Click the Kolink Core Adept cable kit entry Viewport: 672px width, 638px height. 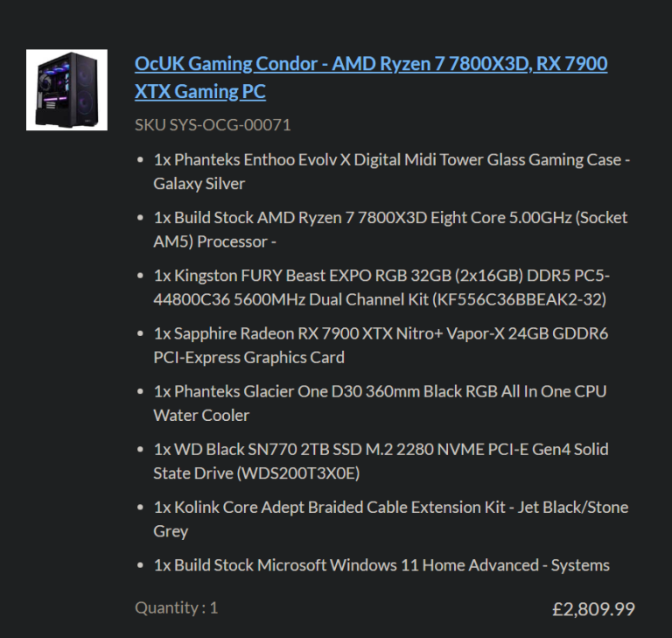point(391,519)
